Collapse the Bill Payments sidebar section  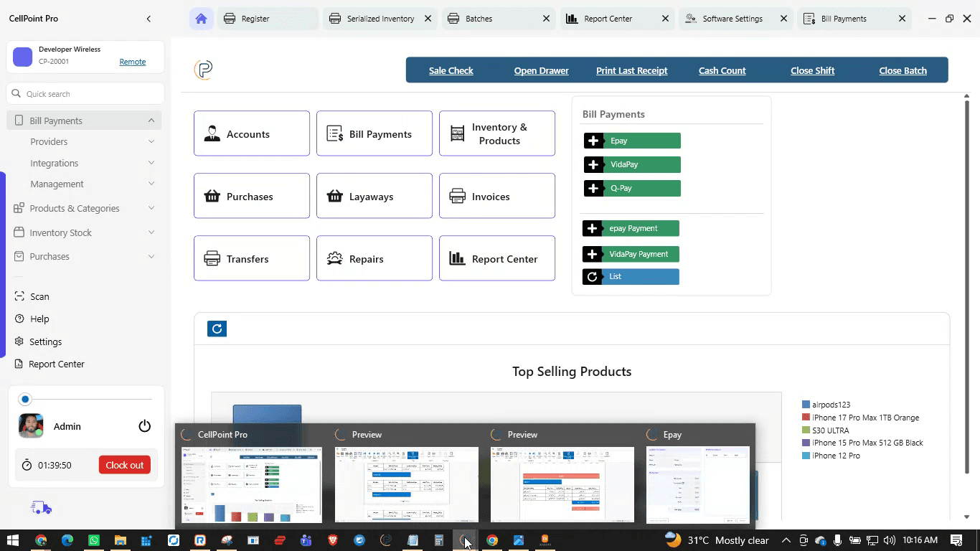tap(151, 121)
